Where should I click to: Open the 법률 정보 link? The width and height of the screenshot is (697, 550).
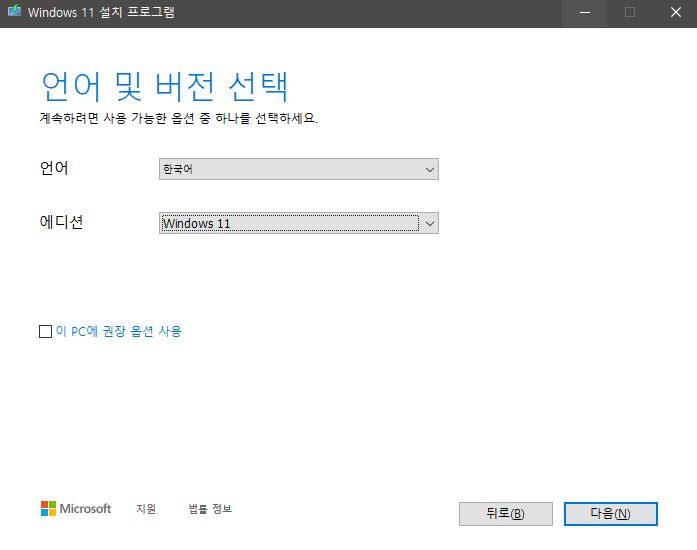(210, 508)
